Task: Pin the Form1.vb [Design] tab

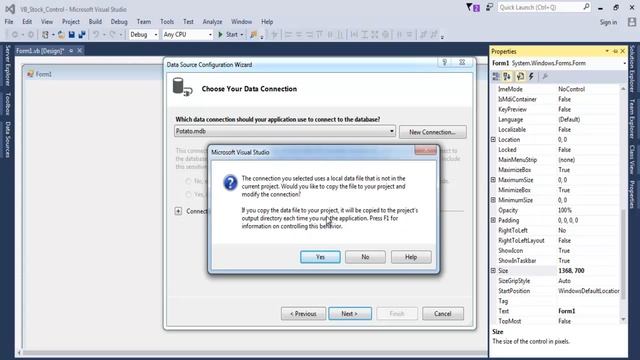Action: point(71,51)
